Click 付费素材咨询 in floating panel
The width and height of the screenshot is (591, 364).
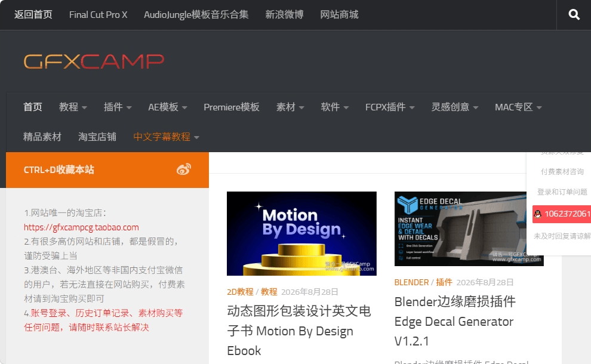(562, 172)
